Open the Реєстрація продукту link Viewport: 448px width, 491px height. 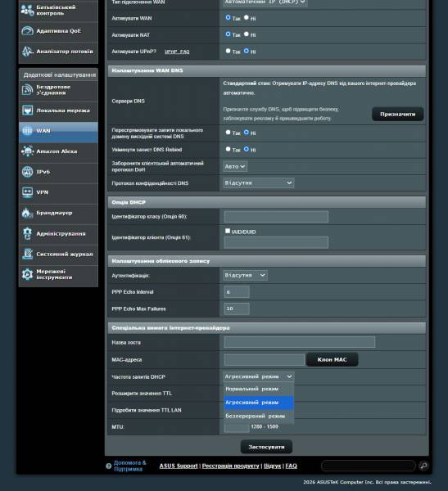230,466
